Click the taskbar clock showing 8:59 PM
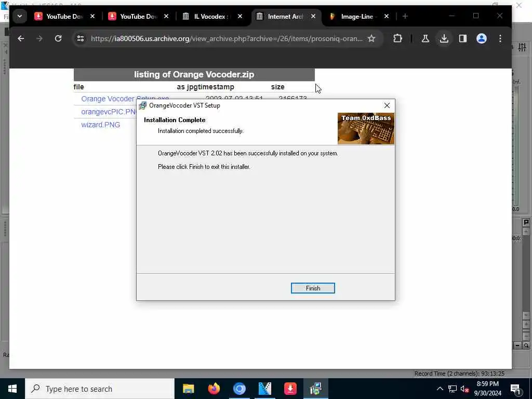 click(487, 389)
